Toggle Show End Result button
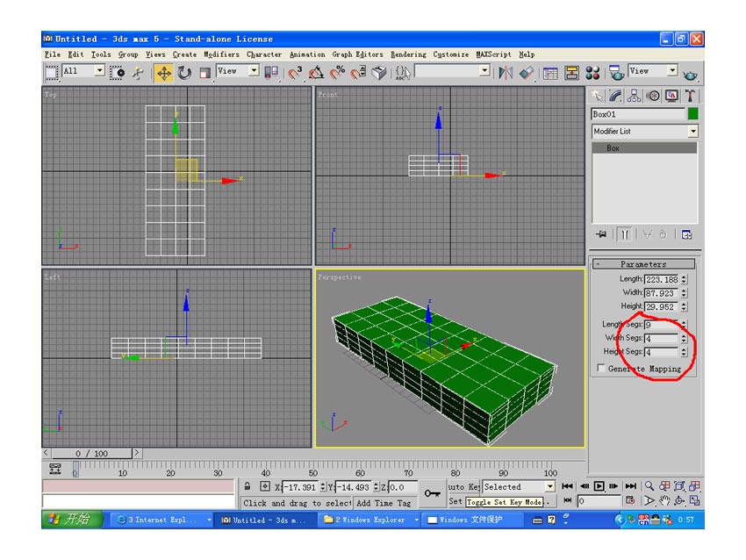The image size is (746, 560). click(625, 234)
